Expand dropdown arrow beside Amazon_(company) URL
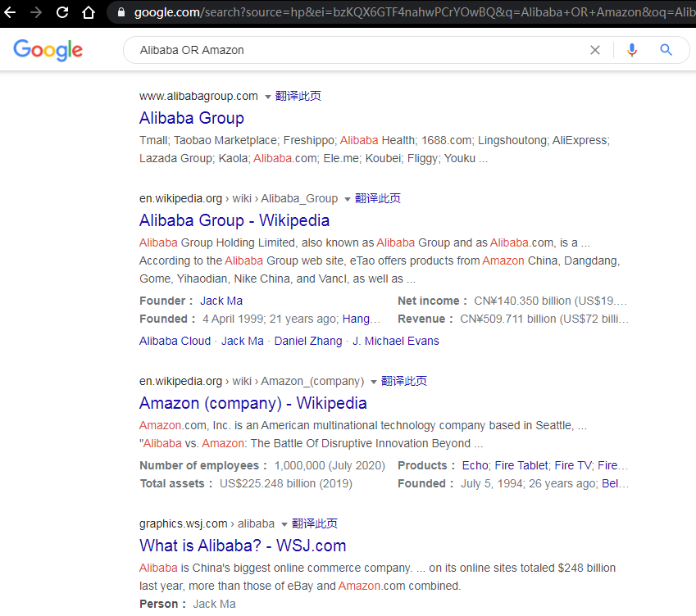The image size is (696, 616). click(x=374, y=382)
